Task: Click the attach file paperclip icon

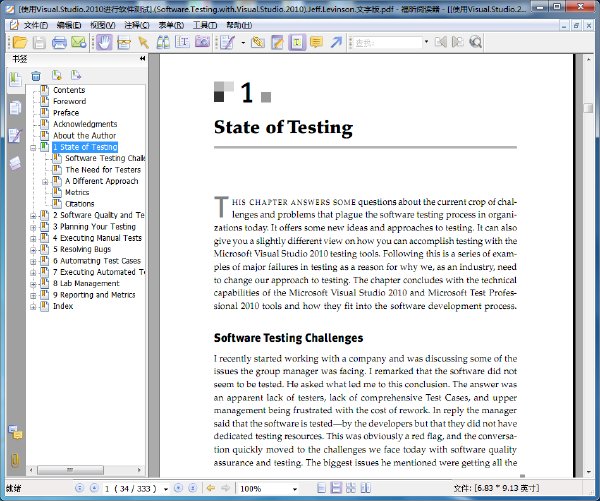Action: 258,42
